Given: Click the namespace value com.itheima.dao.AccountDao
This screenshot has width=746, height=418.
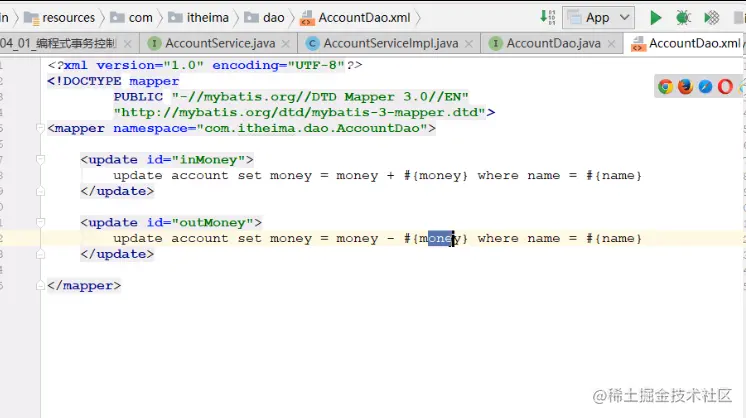Looking at the screenshot, I should point(312,128).
